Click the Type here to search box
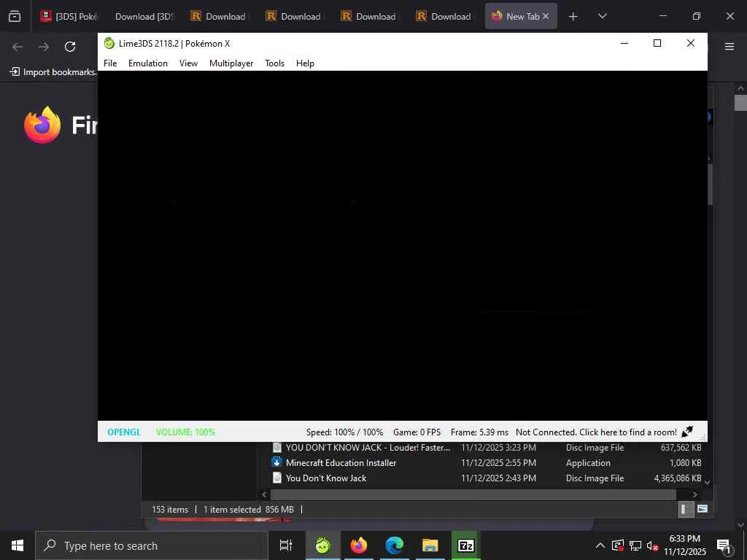 (x=152, y=545)
